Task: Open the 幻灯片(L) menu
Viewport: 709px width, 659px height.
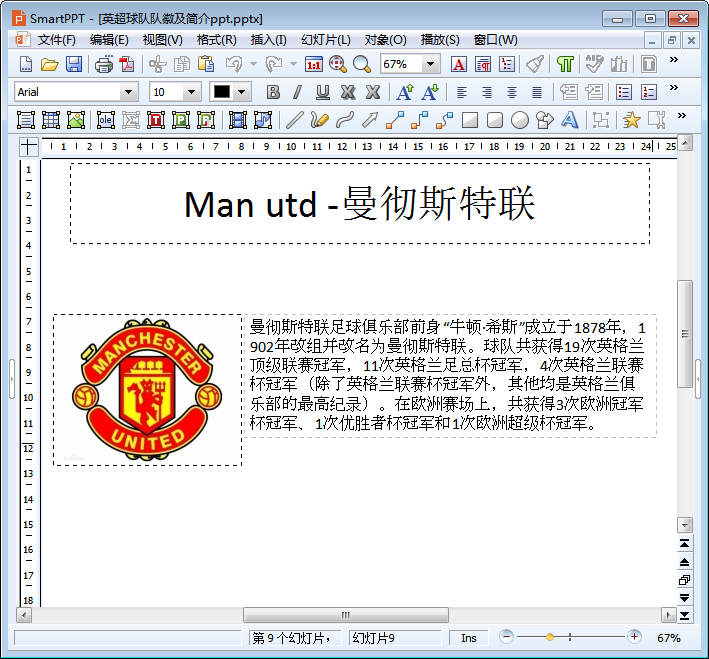Action: point(326,40)
